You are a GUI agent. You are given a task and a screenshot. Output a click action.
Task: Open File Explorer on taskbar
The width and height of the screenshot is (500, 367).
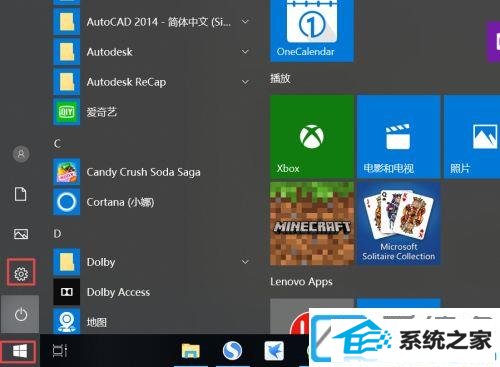tap(191, 351)
